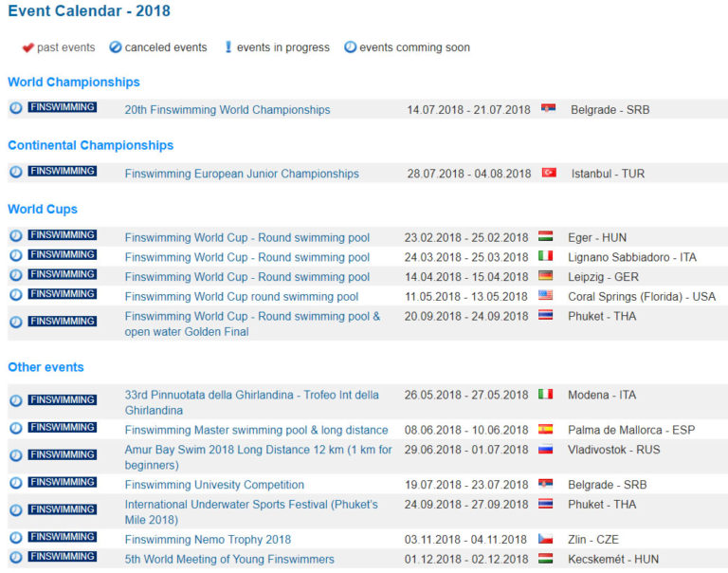Click clock icon in the Zlin row
This screenshot has width=728, height=573.
click(16, 538)
